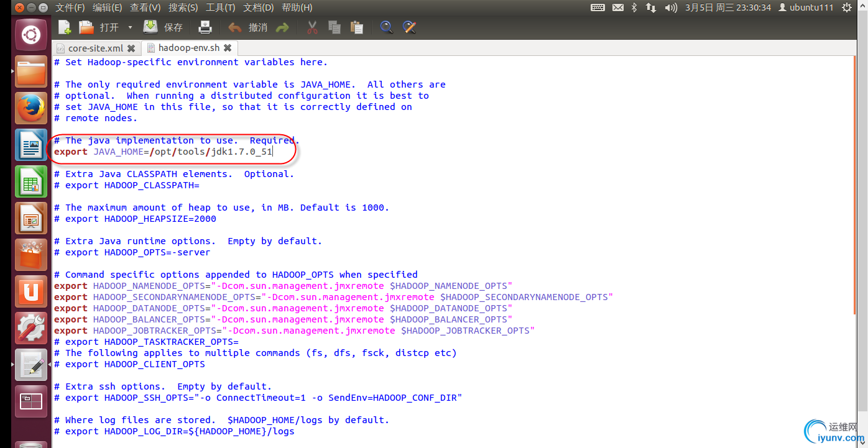
Task: Open the 搜索(S) menu
Action: click(183, 7)
